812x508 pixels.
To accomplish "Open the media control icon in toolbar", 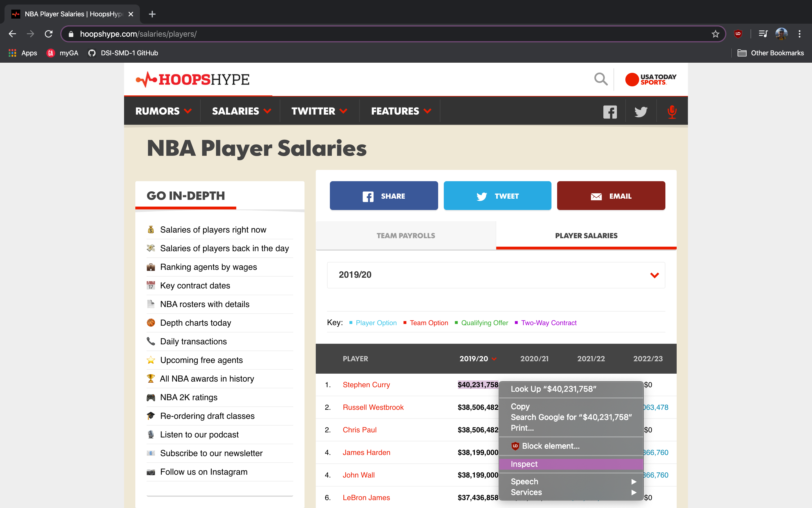I will point(763,34).
